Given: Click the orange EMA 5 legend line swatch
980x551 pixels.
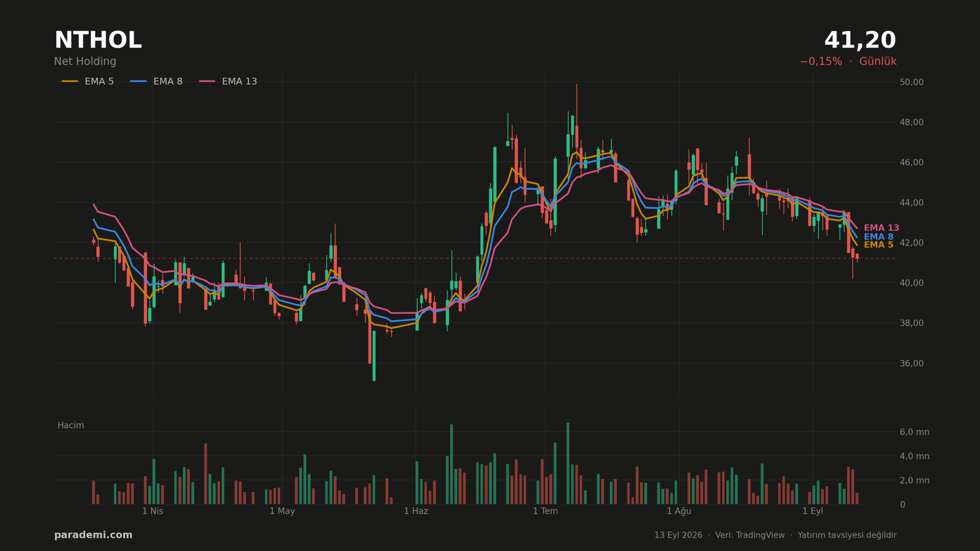Looking at the screenshot, I should [x=70, y=81].
